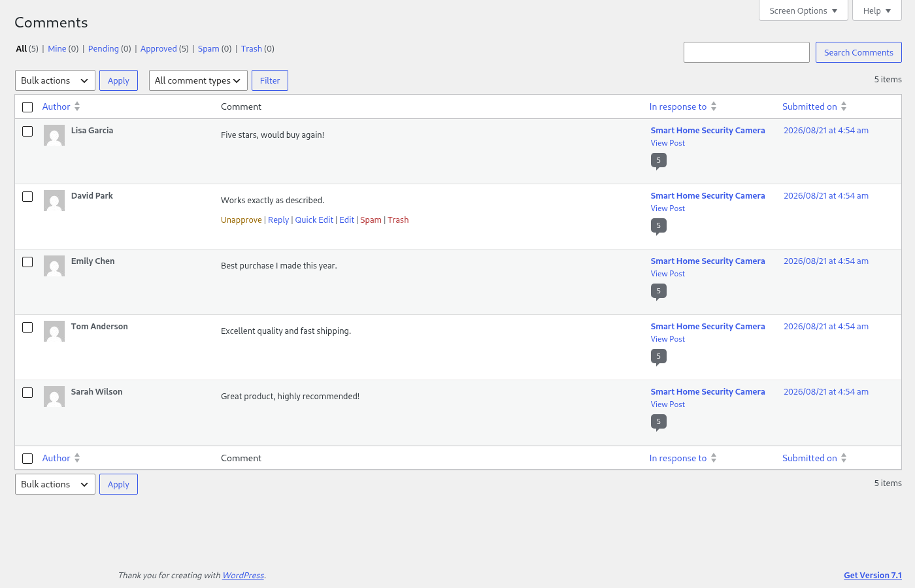Click David Park's avatar image

(x=54, y=201)
